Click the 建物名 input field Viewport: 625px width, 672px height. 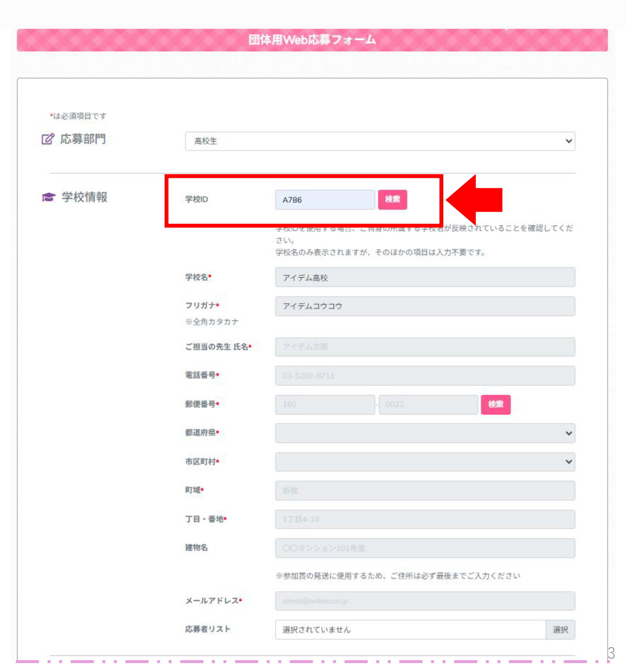[425, 548]
